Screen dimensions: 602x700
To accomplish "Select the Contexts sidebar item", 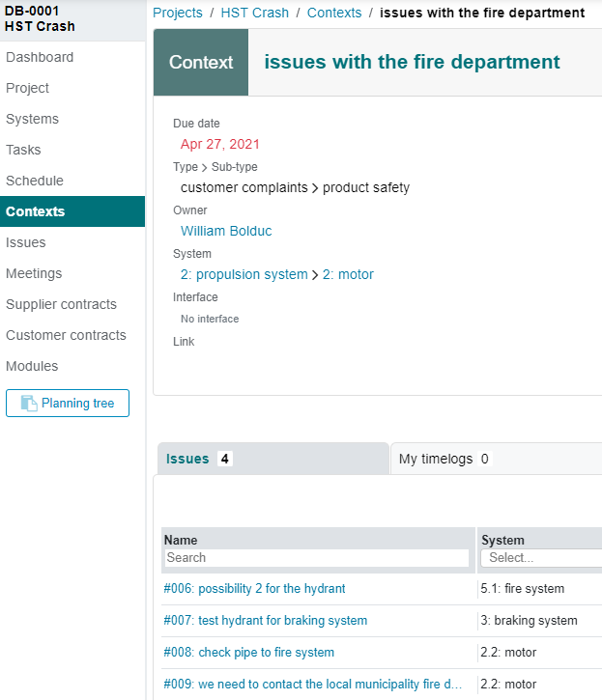I will [72, 211].
